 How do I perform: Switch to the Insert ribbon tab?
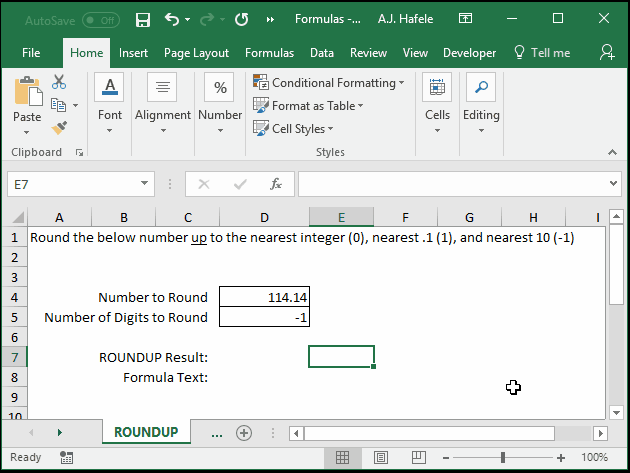(x=133, y=53)
